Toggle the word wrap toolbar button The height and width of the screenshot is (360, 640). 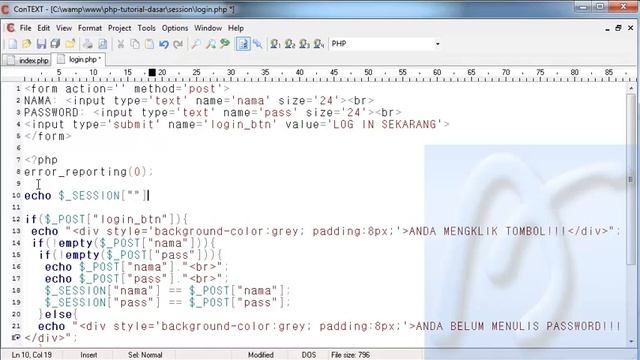pyautogui.click(x=243, y=44)
